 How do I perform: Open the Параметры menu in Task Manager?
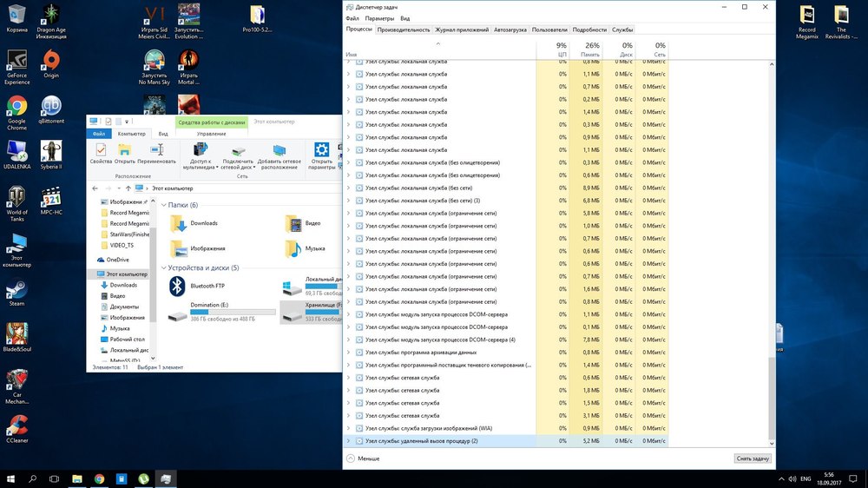coord(379,18)
